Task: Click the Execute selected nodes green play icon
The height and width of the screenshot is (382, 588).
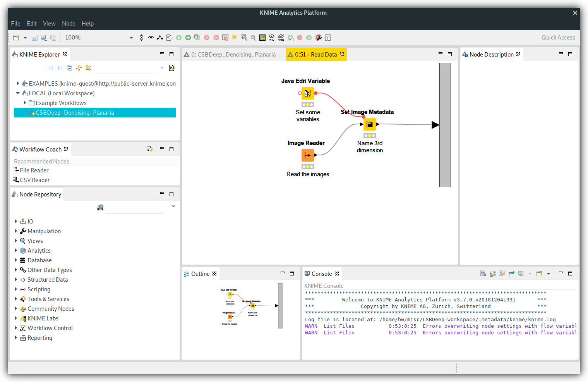Action: pos(179,38)
